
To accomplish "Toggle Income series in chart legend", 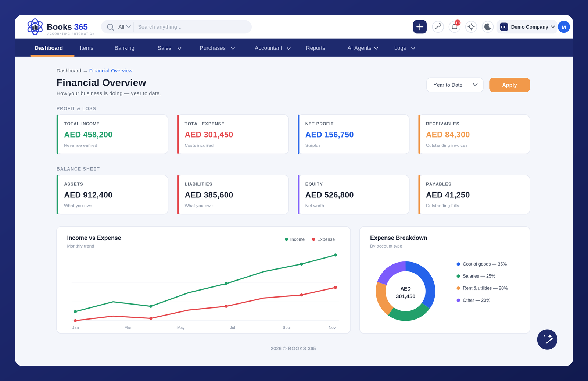I will (295, 239).
